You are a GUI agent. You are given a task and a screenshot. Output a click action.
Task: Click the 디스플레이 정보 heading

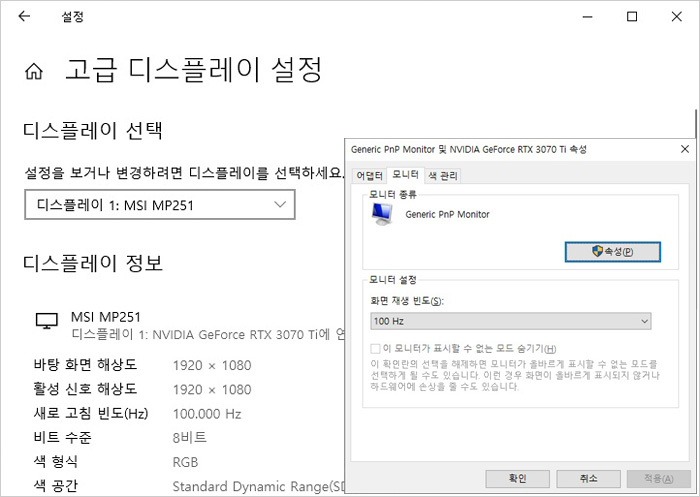93,263
